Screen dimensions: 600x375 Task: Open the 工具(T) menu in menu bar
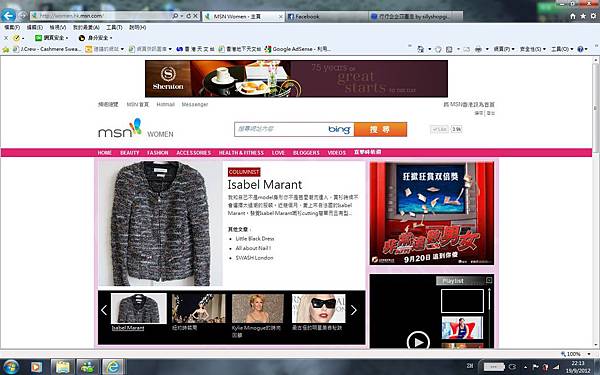pos(114,28)
